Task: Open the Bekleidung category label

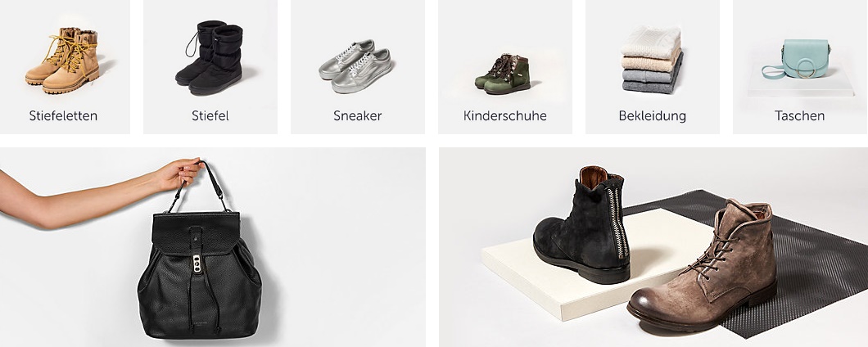Action: pyautogui.click(x=652, y=115)
